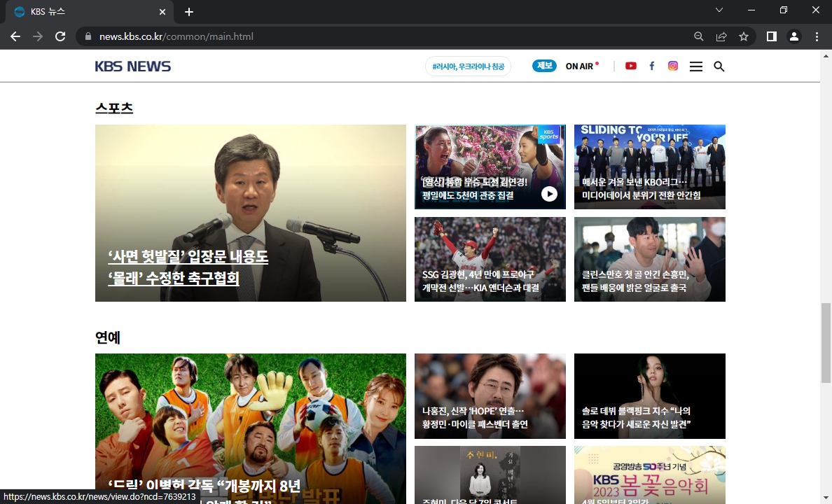Screen dimensions: 832x504
Task: Open the browser zoom magnifier icon
Action: (x=699, y=36)
